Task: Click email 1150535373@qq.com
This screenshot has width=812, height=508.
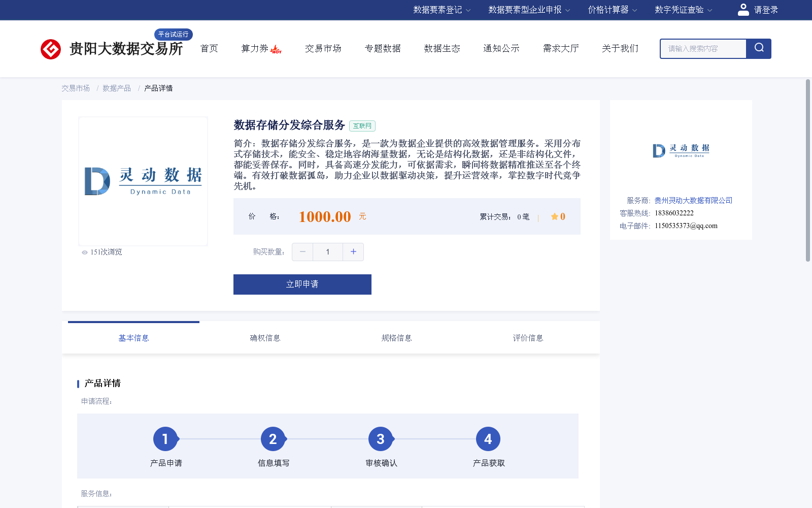Action: point(686,226)
